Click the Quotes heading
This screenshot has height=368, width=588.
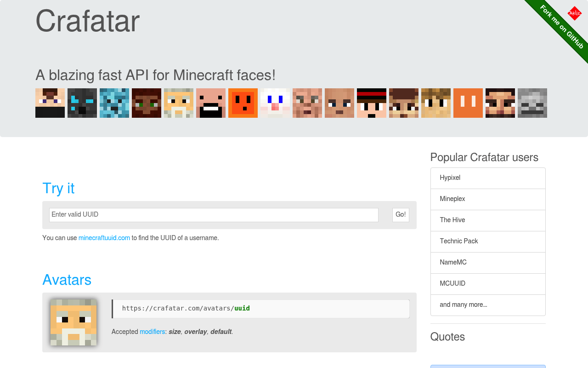pyautogui.click(x=447, y=337)
